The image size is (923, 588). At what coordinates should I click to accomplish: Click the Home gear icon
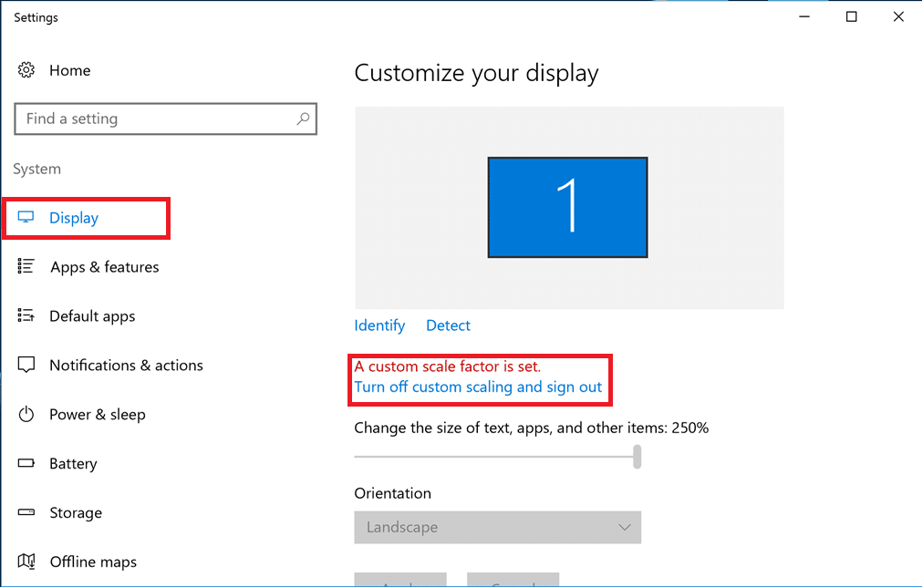pyautogui.click(x=27, y=70)
